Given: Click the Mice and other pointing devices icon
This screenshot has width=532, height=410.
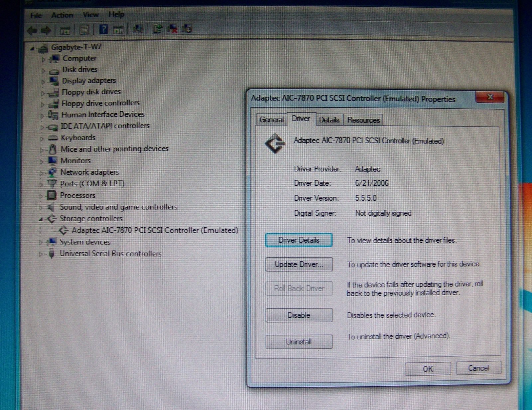Looking at the screenshot, I should [x=52, y=149].
